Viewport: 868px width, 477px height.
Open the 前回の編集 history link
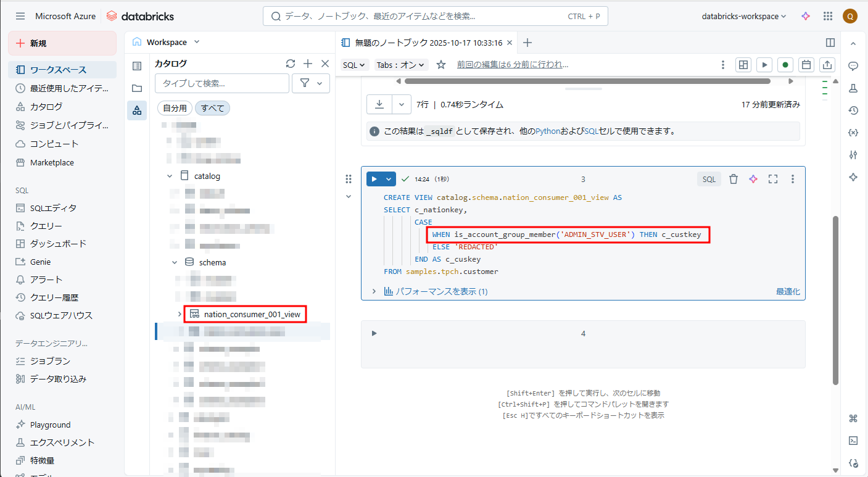point(512,64)
